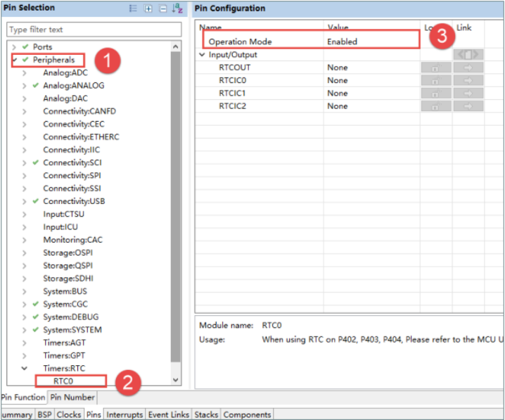Switch to the Pin Number tab

click(72, 397)
